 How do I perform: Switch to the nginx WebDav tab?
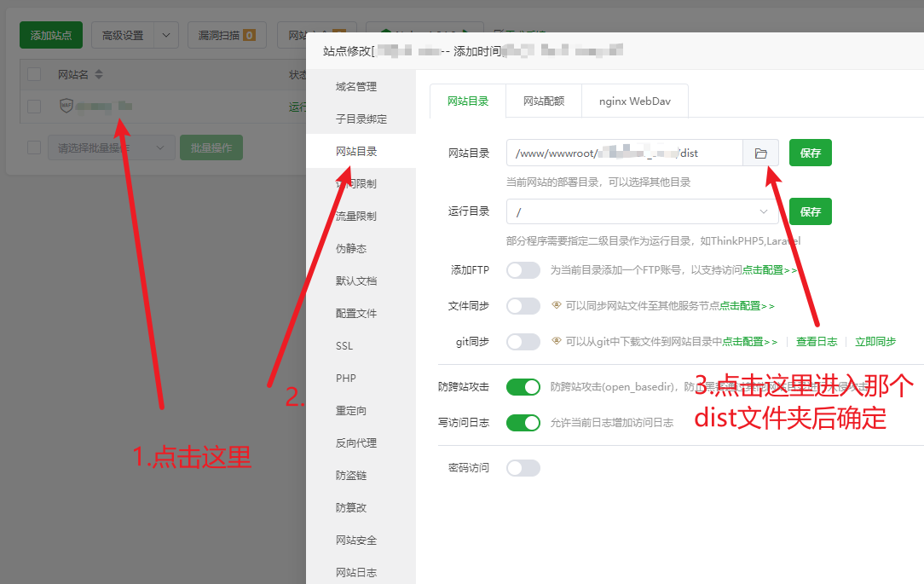tap(634, 101)
